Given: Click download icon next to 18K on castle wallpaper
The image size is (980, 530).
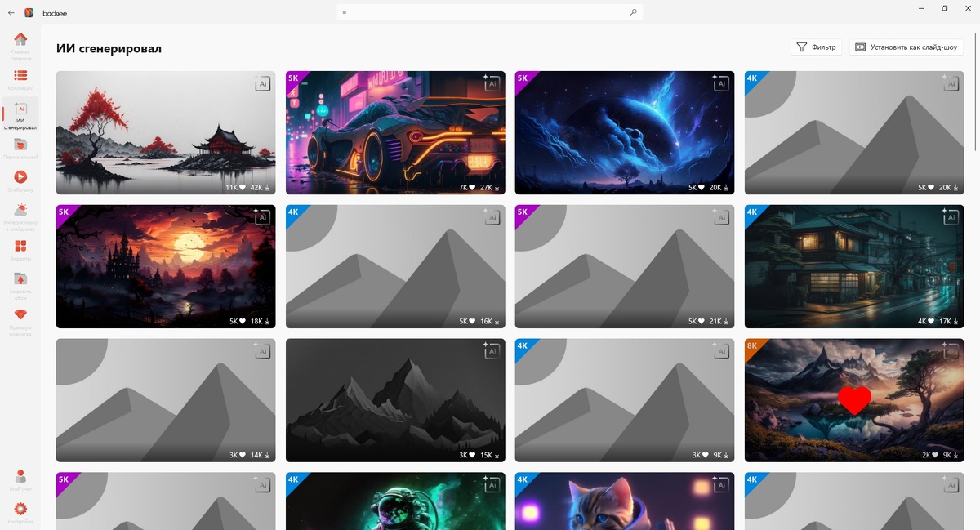Looking at the screenshot, I should point(267,322).
